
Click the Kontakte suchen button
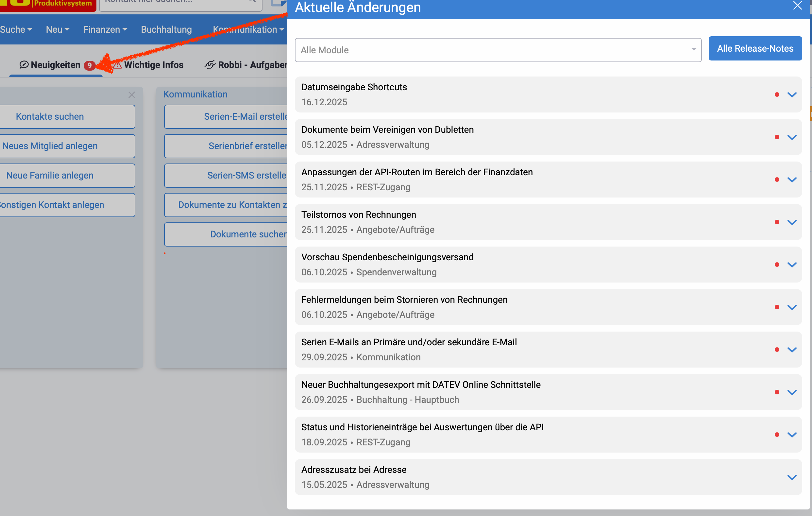[50, 117]
